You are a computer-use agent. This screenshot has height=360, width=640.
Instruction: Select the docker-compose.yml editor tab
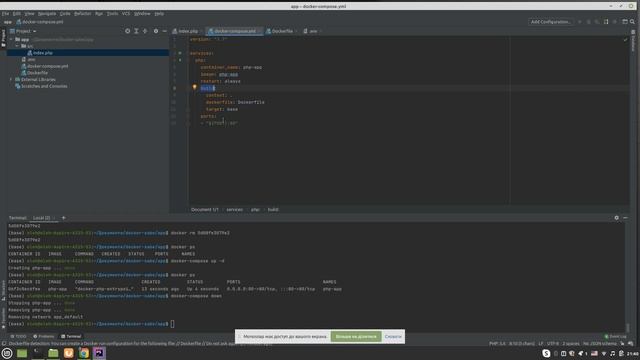pos(234,31)
